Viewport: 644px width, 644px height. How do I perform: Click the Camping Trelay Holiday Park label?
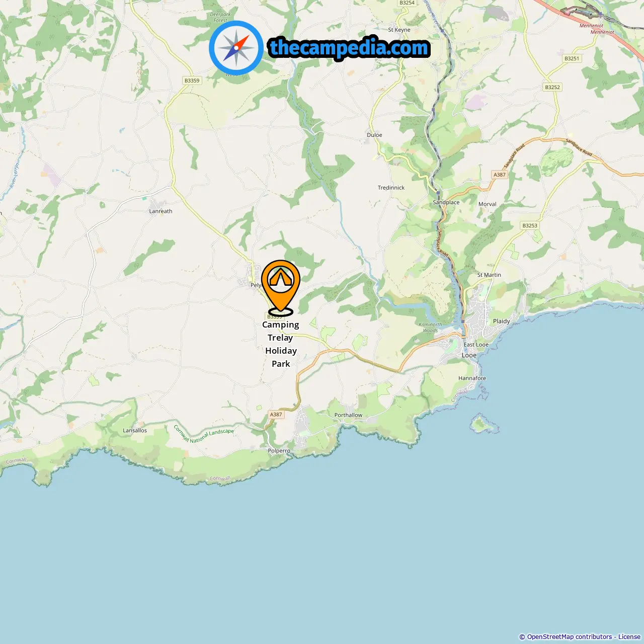point(281,344)
